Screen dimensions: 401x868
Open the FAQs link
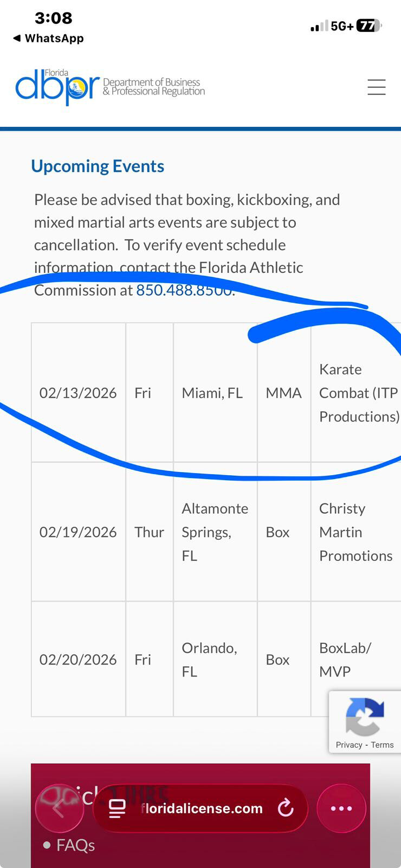(x=75, y=845)
